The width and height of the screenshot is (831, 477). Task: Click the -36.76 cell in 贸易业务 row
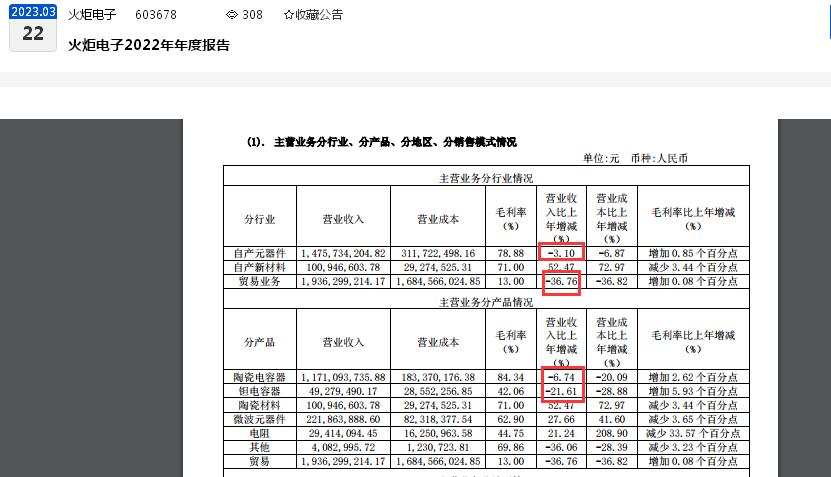[x=561, y=281]
